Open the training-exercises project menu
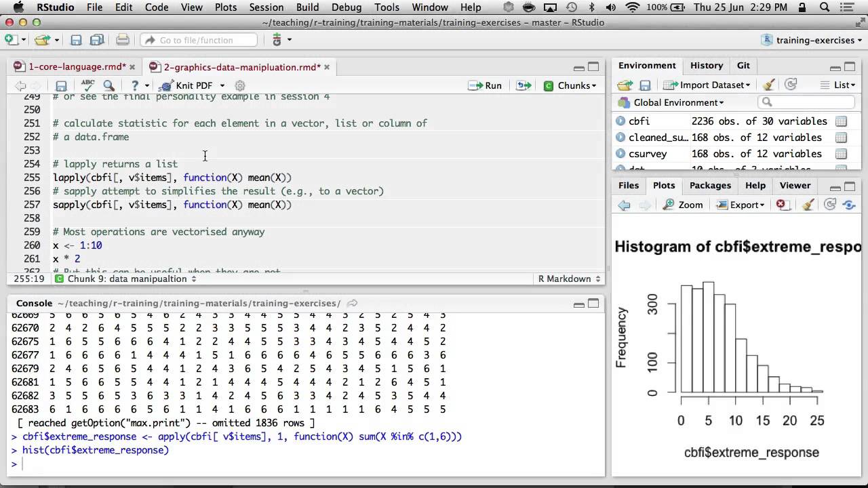 tap(813, 40)
